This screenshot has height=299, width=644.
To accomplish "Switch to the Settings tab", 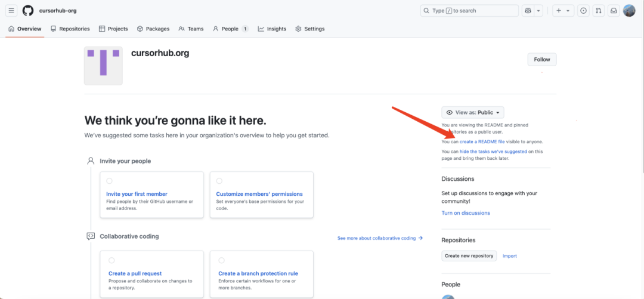I will pyautogui.click(x=310, y=29).
